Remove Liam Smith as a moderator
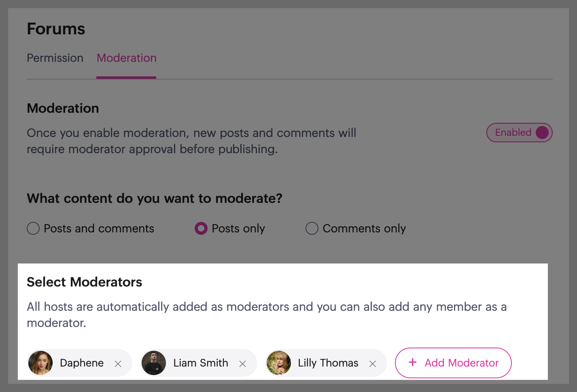The image size is (577, 392). click(x=243, y=364)
